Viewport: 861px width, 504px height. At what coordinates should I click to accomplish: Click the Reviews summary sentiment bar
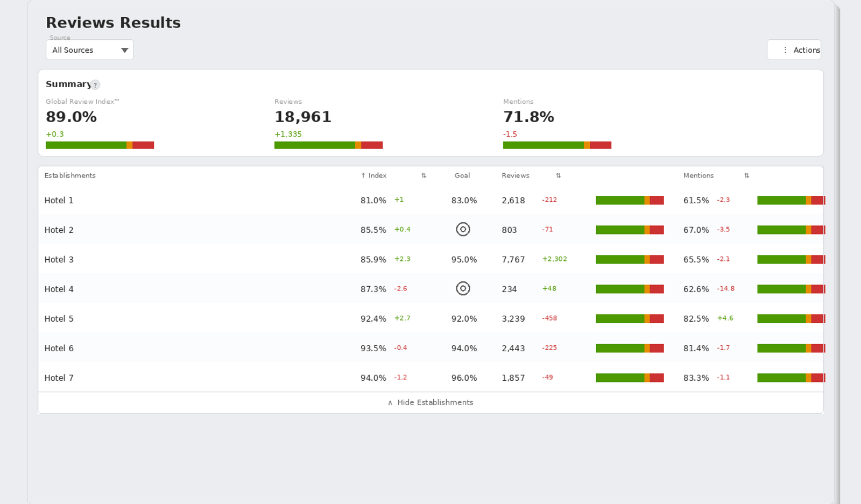[328, 145]
